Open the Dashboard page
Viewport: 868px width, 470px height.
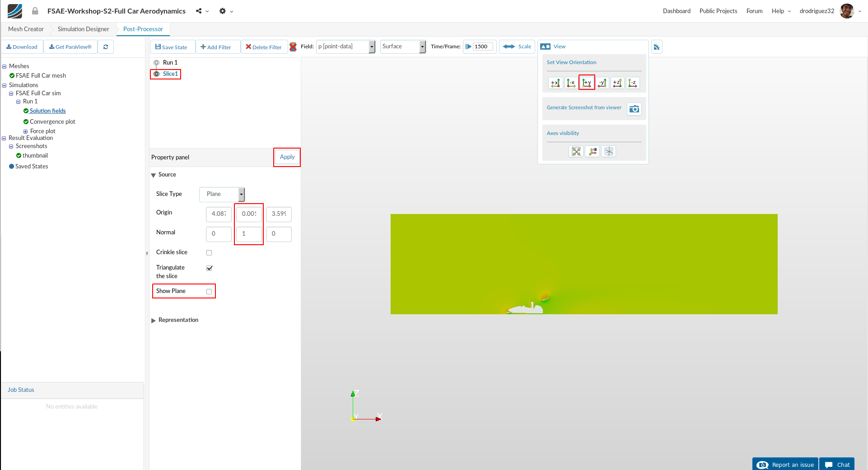(677, 11)
